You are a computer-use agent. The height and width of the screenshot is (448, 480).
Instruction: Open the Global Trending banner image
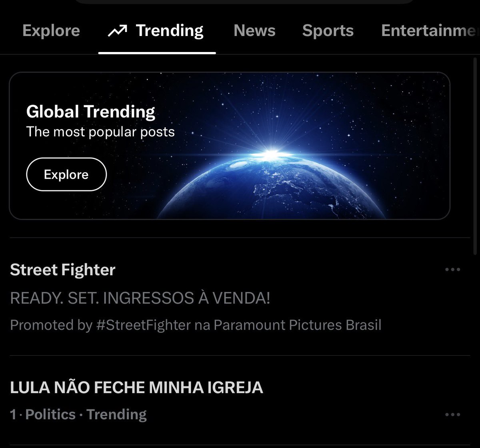point(230,146)
